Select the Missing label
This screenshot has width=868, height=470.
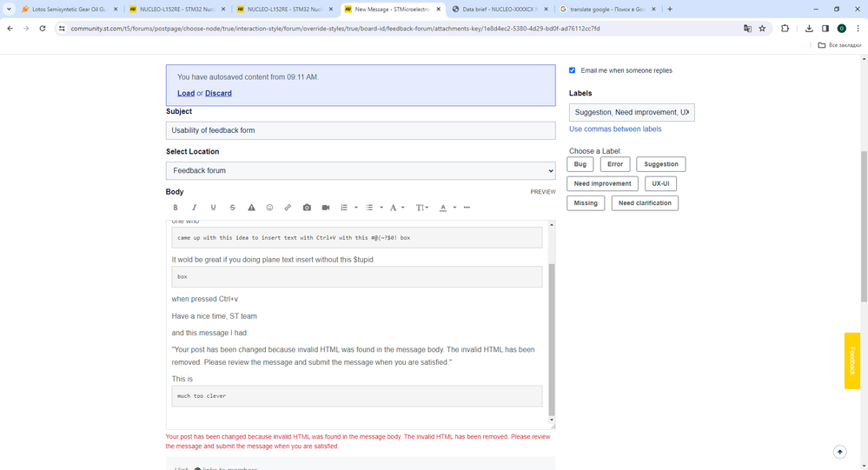pos(586,202)
